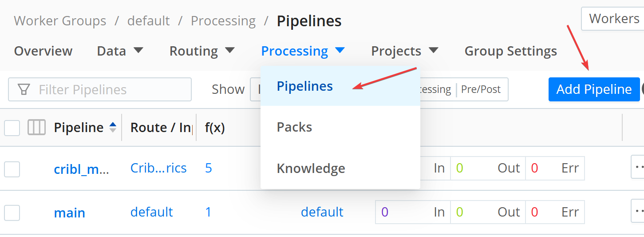
Task: Check the main pipeline row checkbox
Action: (x=12, y=213)
